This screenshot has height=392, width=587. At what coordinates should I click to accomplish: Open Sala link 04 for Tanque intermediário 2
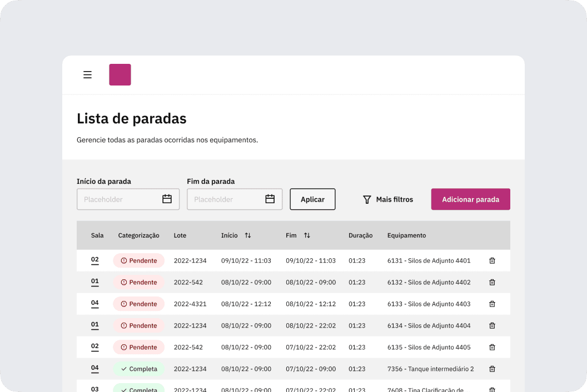click(95, 369)
